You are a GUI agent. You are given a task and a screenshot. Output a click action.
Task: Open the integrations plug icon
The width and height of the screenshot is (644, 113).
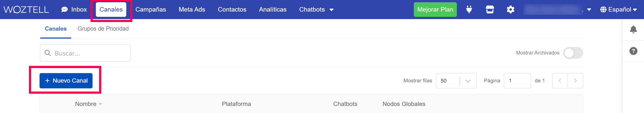pos(469,10)
